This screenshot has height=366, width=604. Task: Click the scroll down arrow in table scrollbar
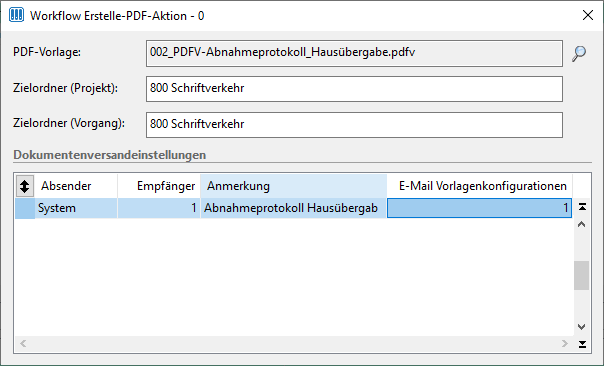point(582,327)
